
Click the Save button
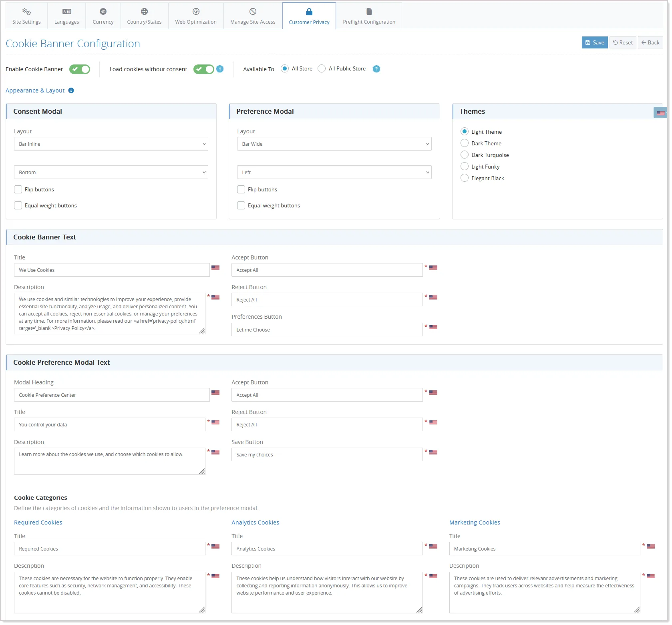[595, 42]
